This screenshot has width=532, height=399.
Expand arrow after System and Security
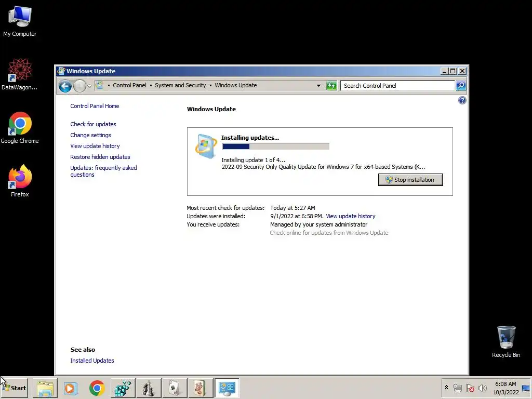(210, 86)
